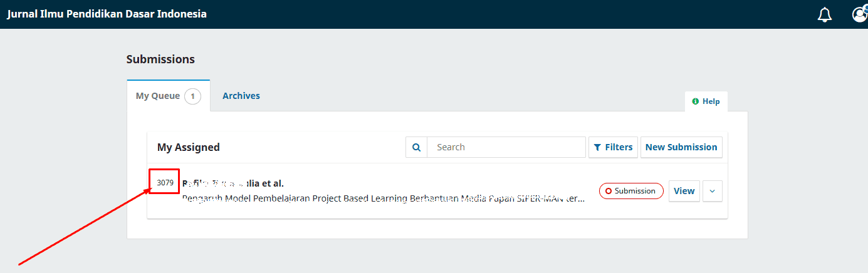Open the Project Based Learning submission title
Viewport: 868px width, 273px height.
(x=383, y=199)
